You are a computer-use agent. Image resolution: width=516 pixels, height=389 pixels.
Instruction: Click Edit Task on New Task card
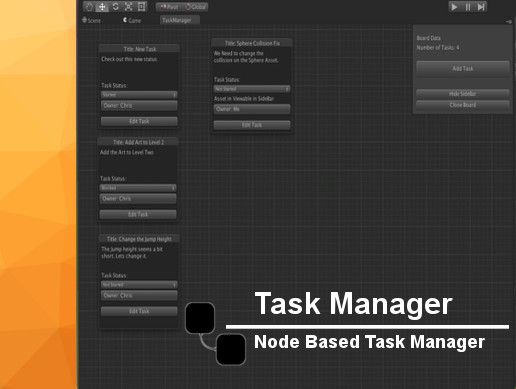[x=139, y=121]
